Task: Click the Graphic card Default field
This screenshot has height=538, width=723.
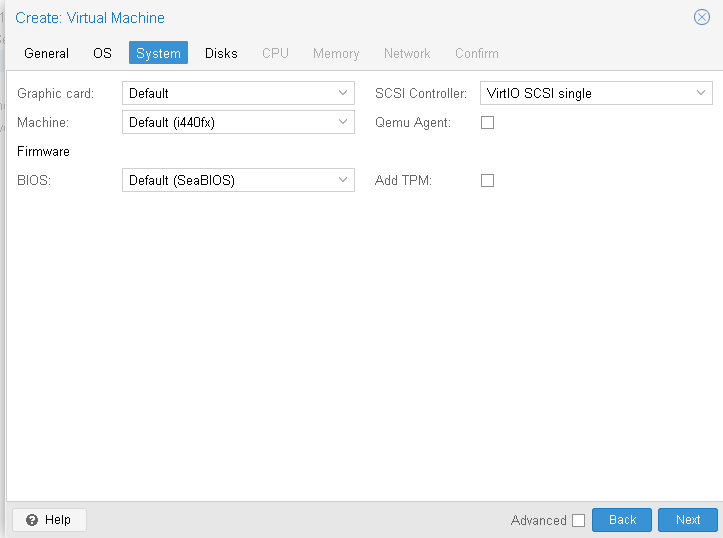Action: [238, 93]
